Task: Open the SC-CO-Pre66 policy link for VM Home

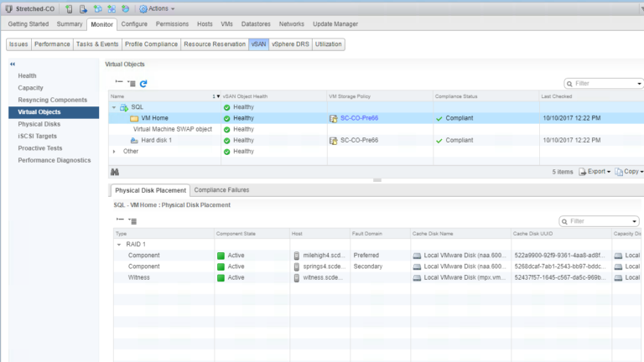Action: pos(359,118)
